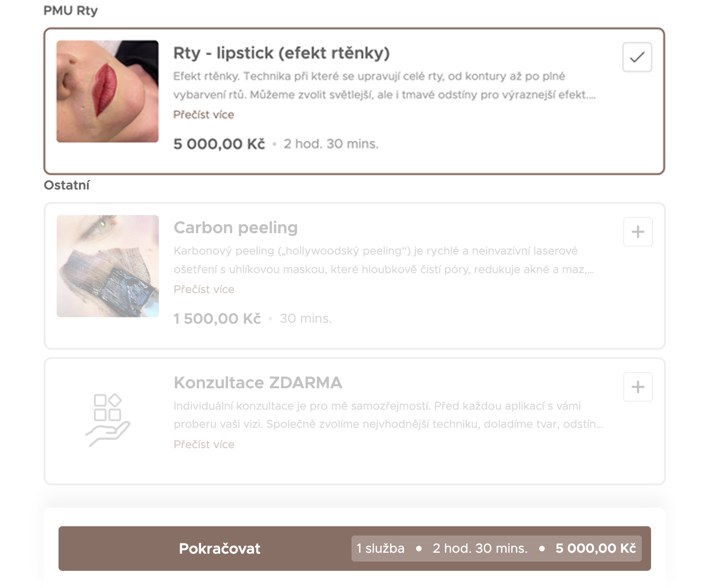Click the Carbon peeling description text
Viewport: 704px width, 588px height.
click(383, 260)
